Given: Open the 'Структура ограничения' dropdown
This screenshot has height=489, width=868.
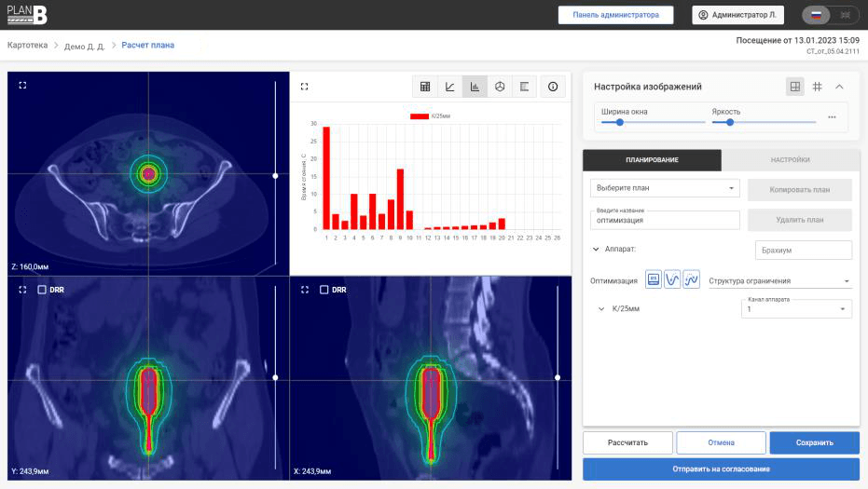Looking at the screenshot, I should [778, 281].
